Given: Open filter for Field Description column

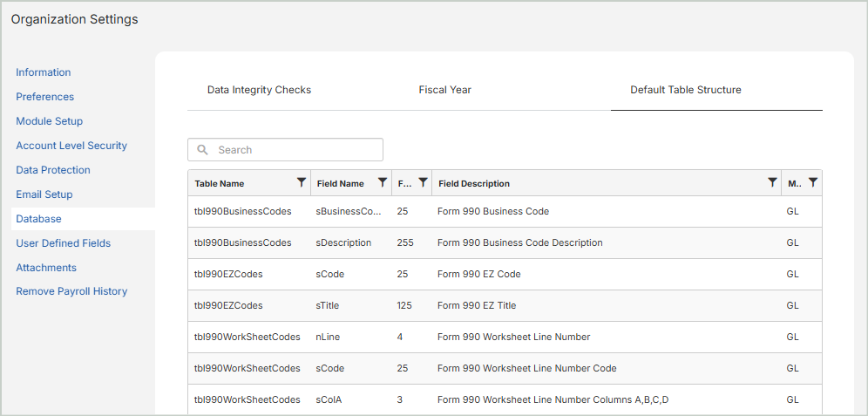Looking at the screenshot, I should coord(772,182).
